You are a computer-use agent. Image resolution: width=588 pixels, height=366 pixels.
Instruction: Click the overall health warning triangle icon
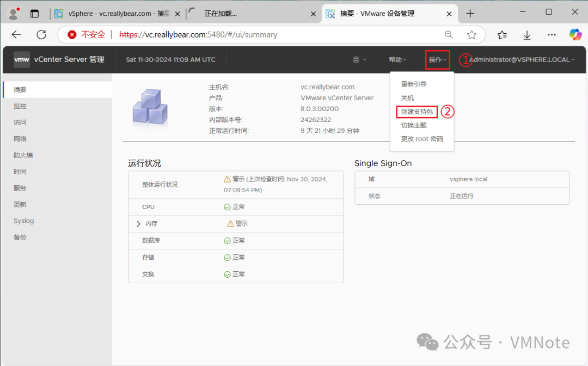227,179
